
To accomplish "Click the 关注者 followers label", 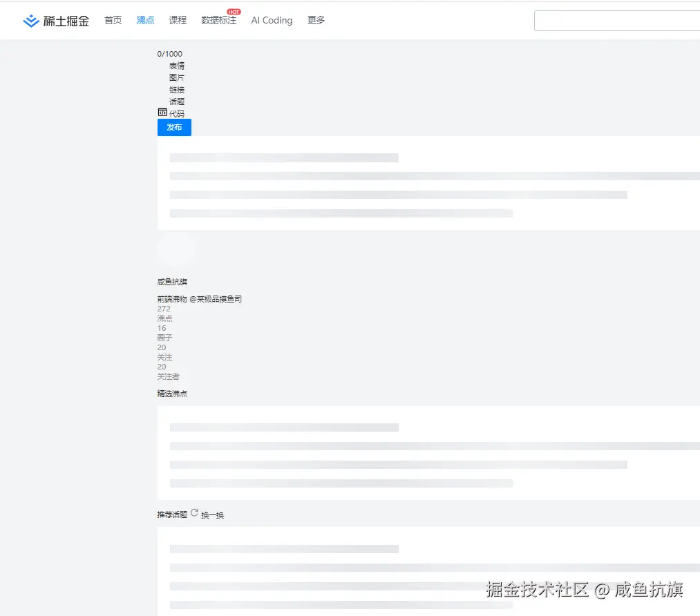I will pyautogui.click(x=168, y=376).
